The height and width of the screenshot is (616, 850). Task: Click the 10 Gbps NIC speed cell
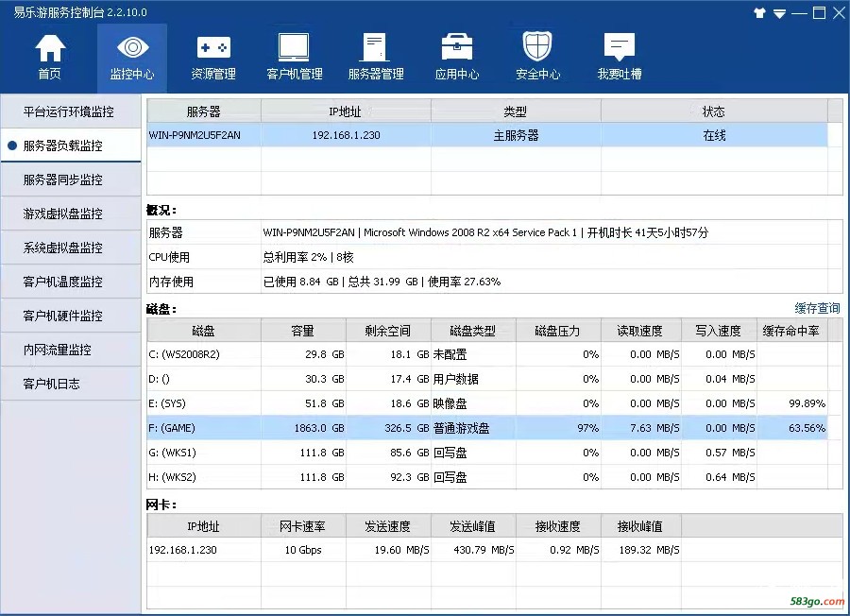click(x=303, y=550)
